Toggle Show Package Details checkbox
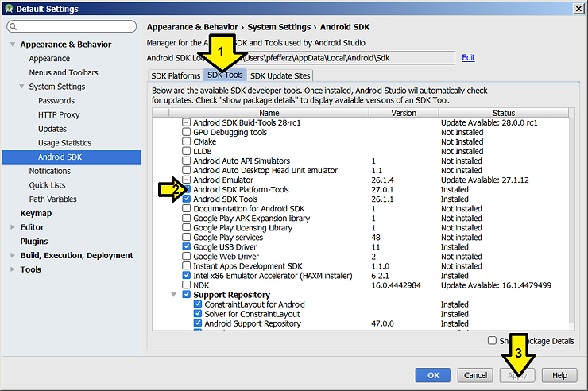The width and height of the screenshot is (588, 391). pos(492,340)
